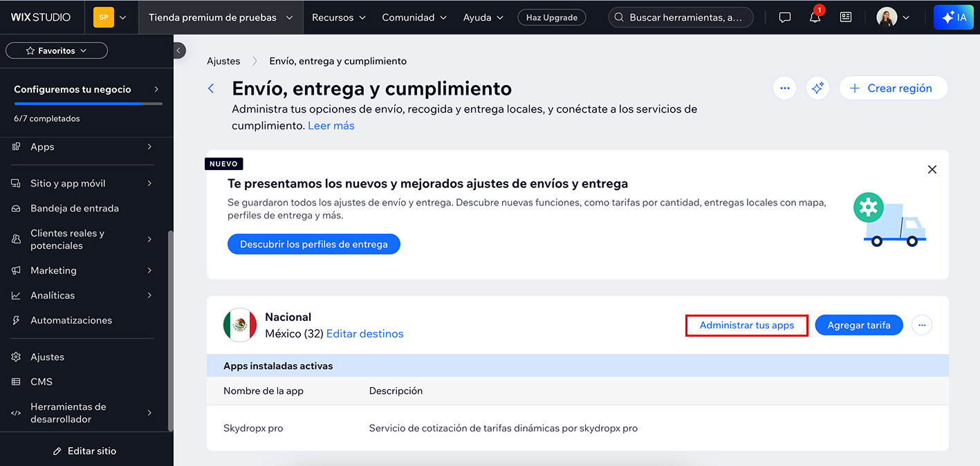Open page more actions ellipsis button

click(784, 88)
